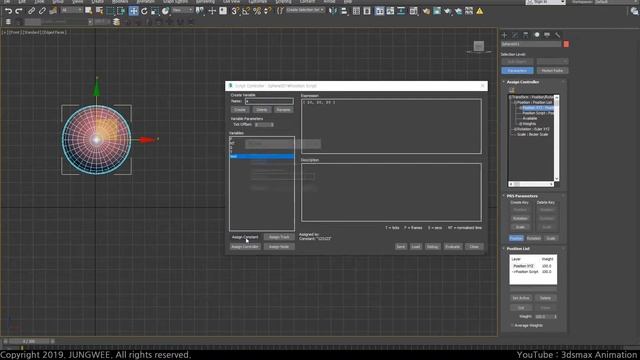Click the Redo arrow icon
This screenshot has width=640, height=360.
(19, 11)
